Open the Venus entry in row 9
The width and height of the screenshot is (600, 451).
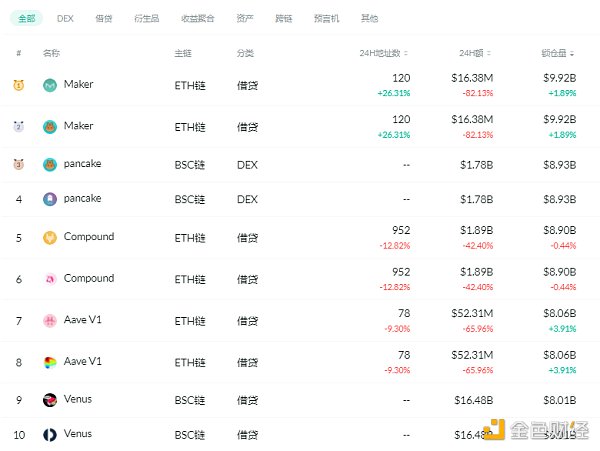tap(78, 399)
